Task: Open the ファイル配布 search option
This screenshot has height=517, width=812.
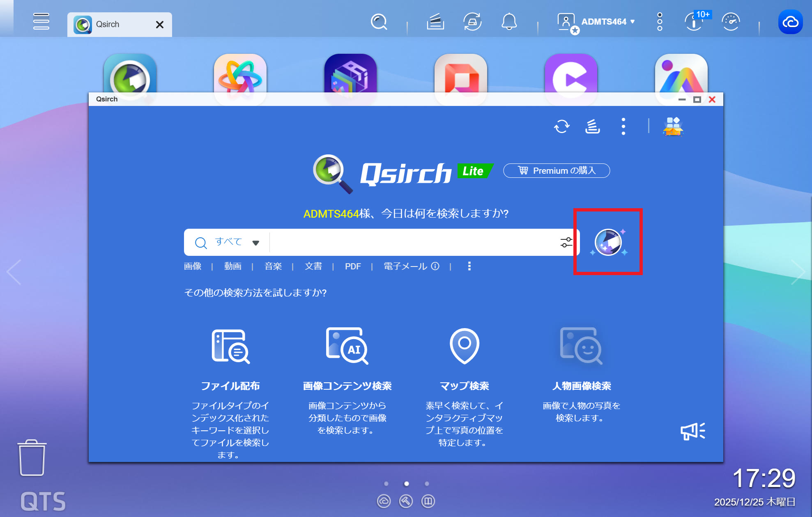Action: click(x=230, y=347)
